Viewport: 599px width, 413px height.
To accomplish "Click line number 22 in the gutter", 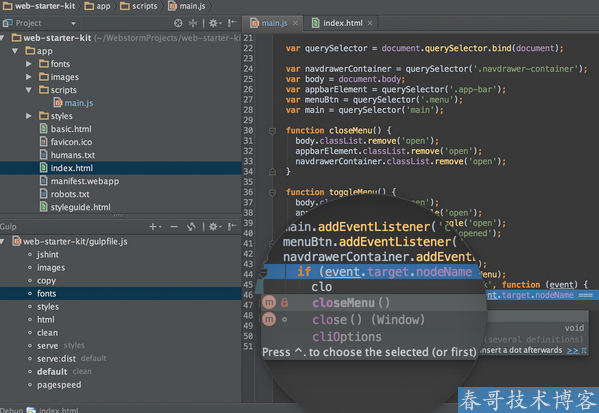I will click(x=248, y=48).
